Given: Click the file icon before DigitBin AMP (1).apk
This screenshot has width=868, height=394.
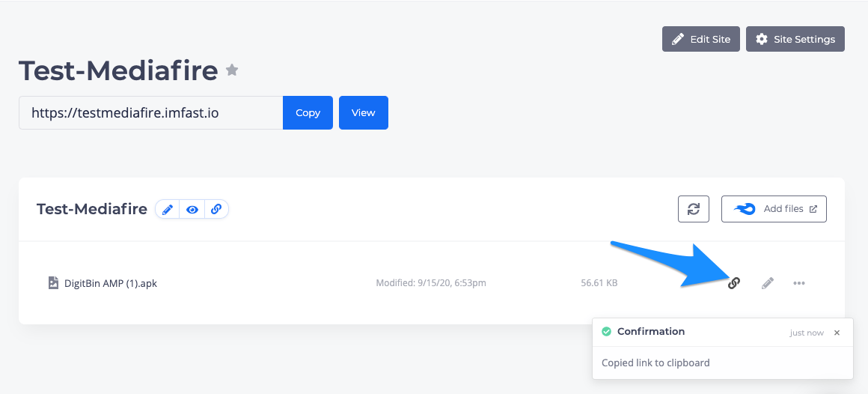Looking at the screenshot, I should coord(53,283).
